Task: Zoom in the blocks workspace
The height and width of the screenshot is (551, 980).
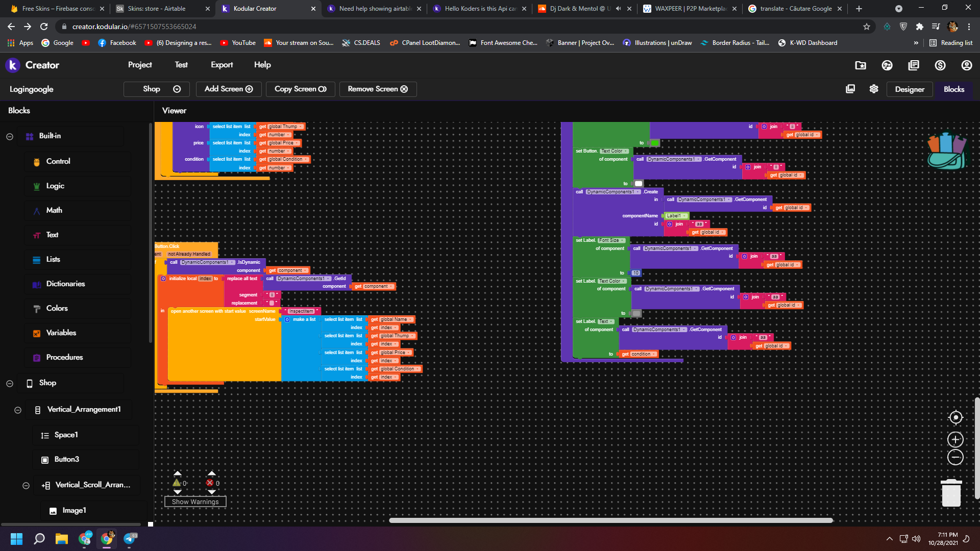Action: (x=955, y=439)
